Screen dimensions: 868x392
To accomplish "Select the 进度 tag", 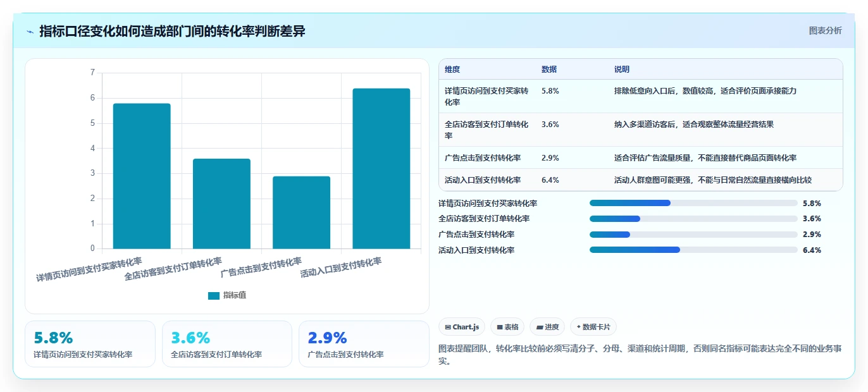I will [547, 327].
